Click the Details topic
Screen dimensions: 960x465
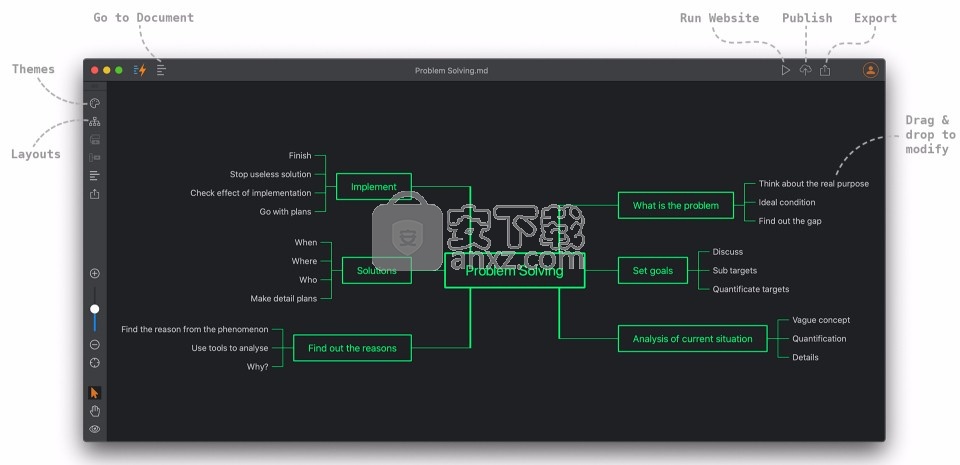(x=805, y=357)
